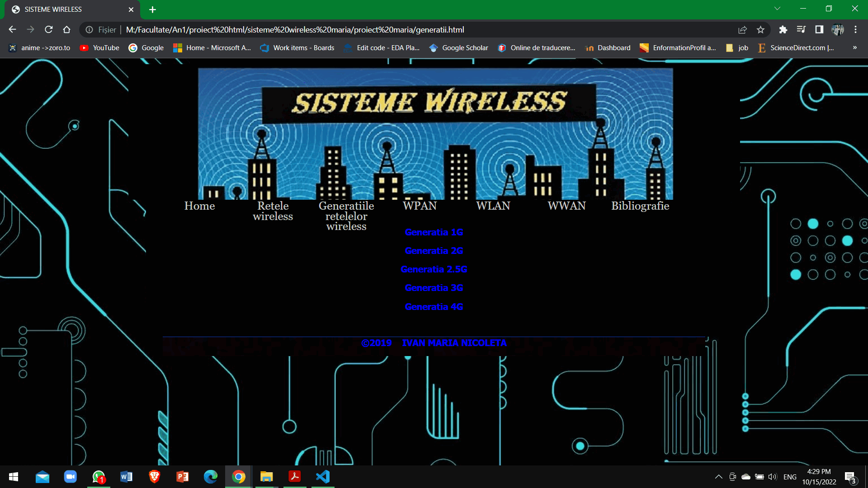
Task: Show hidden system tray icons
Action: point(718,477)
